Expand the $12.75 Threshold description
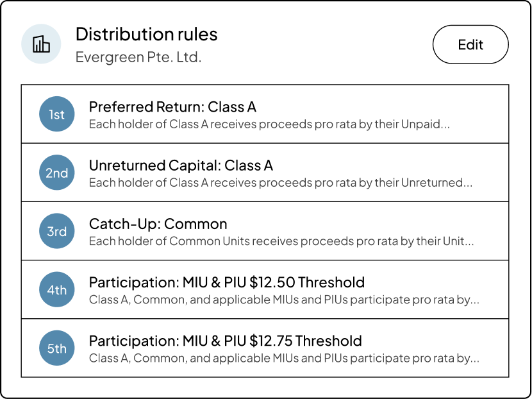The width and height of the screenshot is (532, 399). coord(284,358)
